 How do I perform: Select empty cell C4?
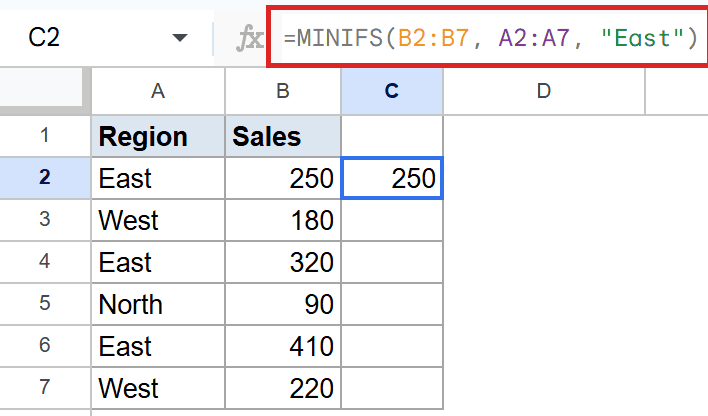point(392,262)
